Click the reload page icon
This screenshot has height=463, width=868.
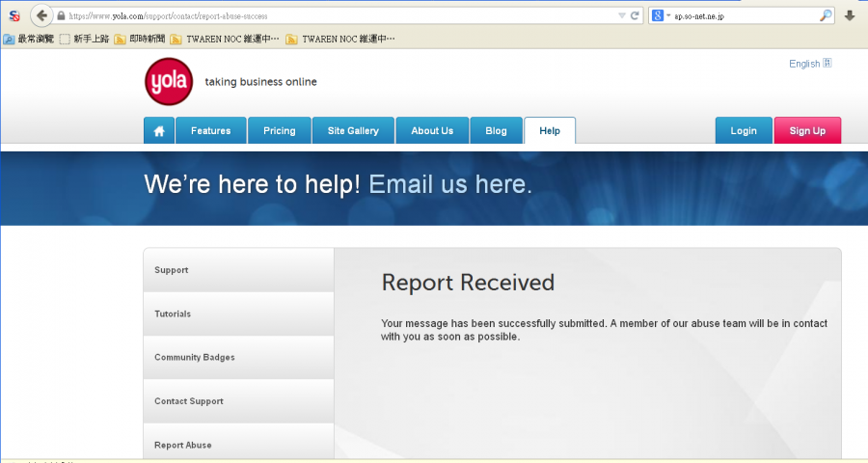(636, 16)
